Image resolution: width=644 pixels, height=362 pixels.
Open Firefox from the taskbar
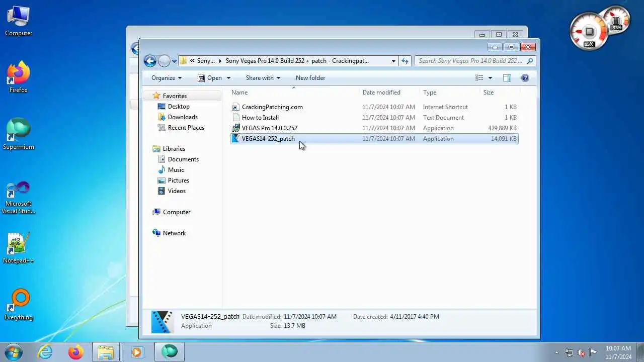[x=76, y=352]
